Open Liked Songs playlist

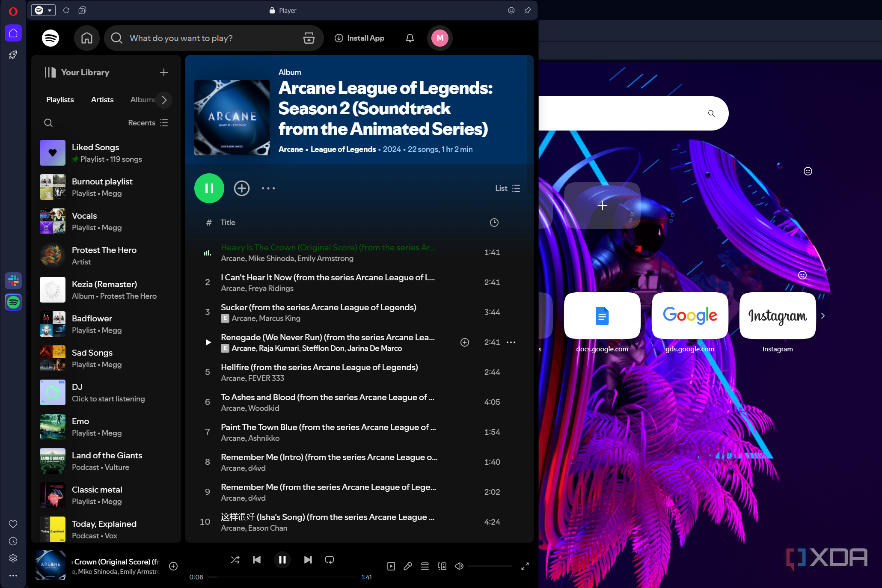point(106,153)
